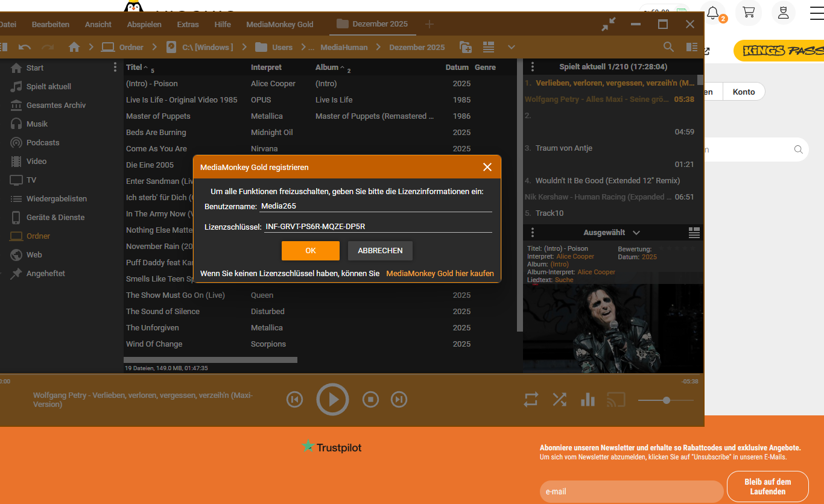Toggle the right-side panel layout icon
This screenshot has width=824, height=504.
click(692, 47)
